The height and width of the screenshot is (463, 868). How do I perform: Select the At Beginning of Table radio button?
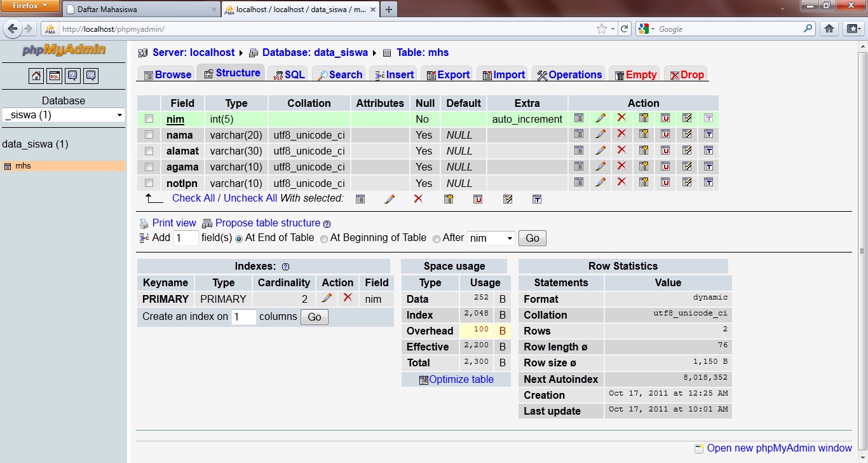point(324,238)
